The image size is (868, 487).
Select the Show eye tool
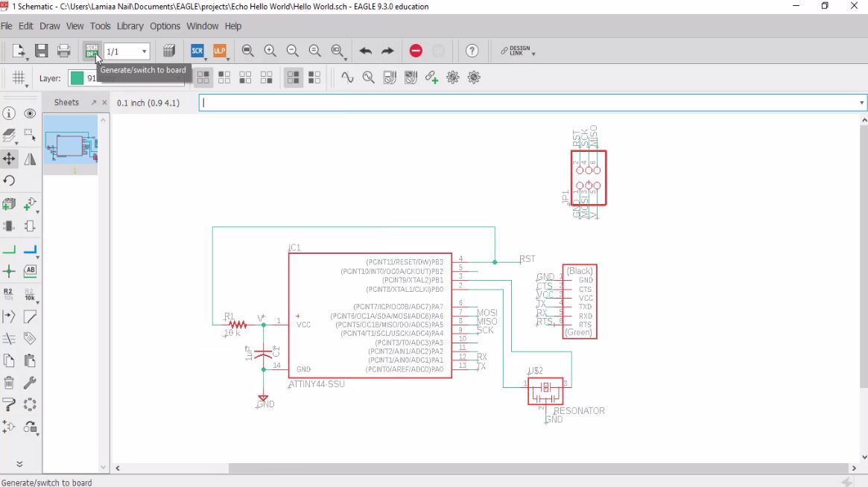pos(30,113)
